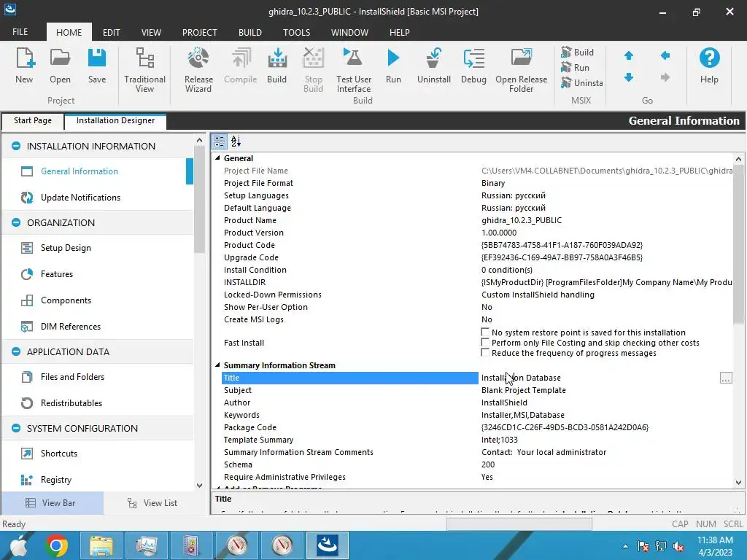Open the Registry view
747x560 pixels.
[55, 480]
